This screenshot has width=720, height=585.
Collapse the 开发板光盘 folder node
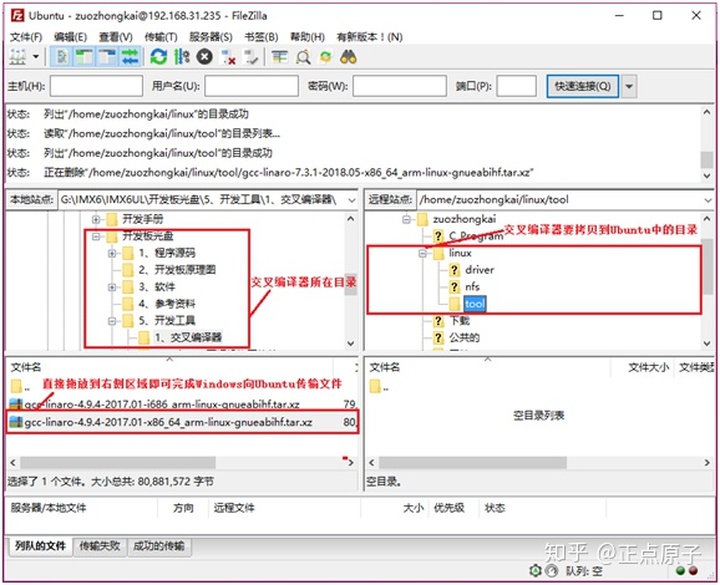click(x=96, y=236)
